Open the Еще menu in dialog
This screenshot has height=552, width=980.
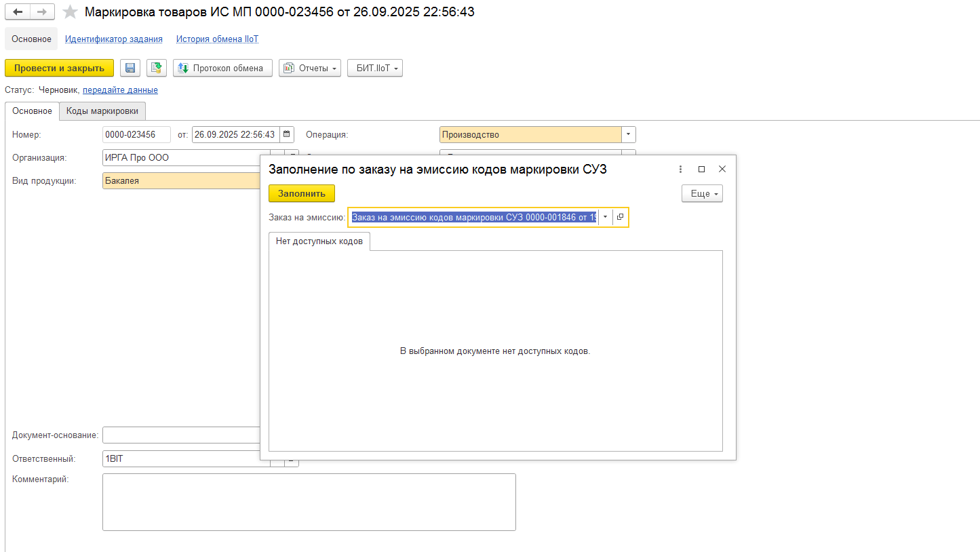click(x=702, y=194)
